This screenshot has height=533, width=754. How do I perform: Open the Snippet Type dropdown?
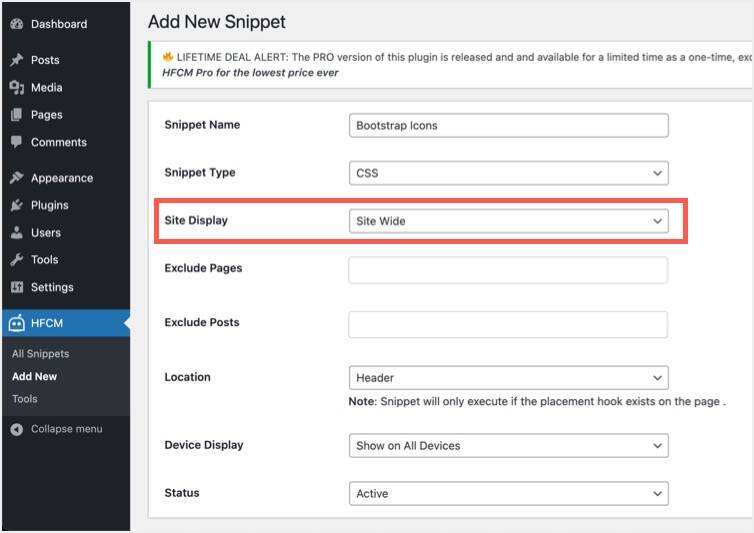508,173
